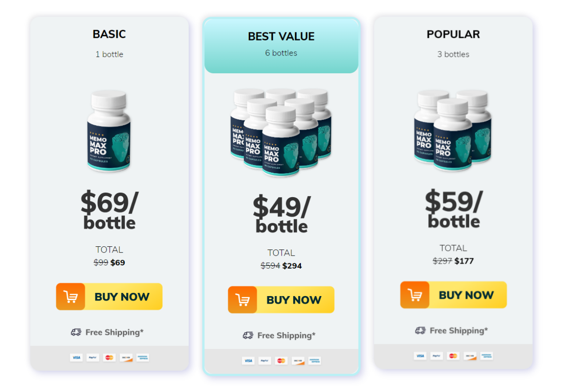Screen dimensions: 567x392
Task: Select the Mastercard icon under the Basic plan
Action: (109, 357)
